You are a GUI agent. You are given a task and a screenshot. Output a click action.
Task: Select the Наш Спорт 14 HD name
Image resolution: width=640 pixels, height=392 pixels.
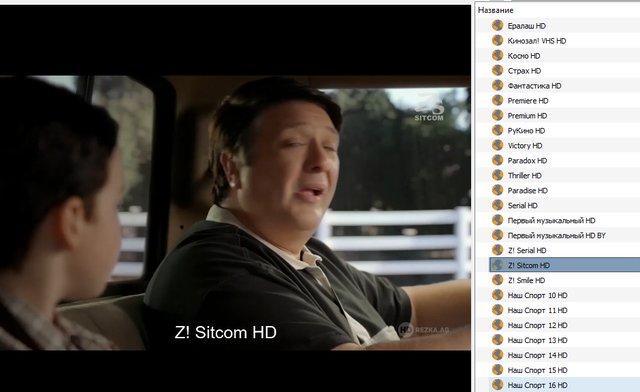(x=537, y=355)
